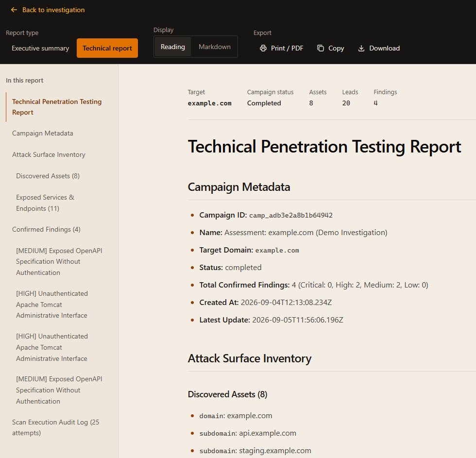The width and height of the screenshot is (476, 458).
Task: Open first [MEDIUM] Exposed OpenAPI Specification entry
Action: (59, 262)
